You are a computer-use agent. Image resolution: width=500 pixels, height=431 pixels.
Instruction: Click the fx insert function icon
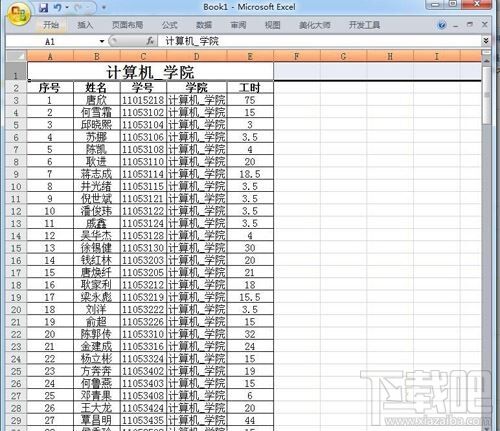(150, 41)
